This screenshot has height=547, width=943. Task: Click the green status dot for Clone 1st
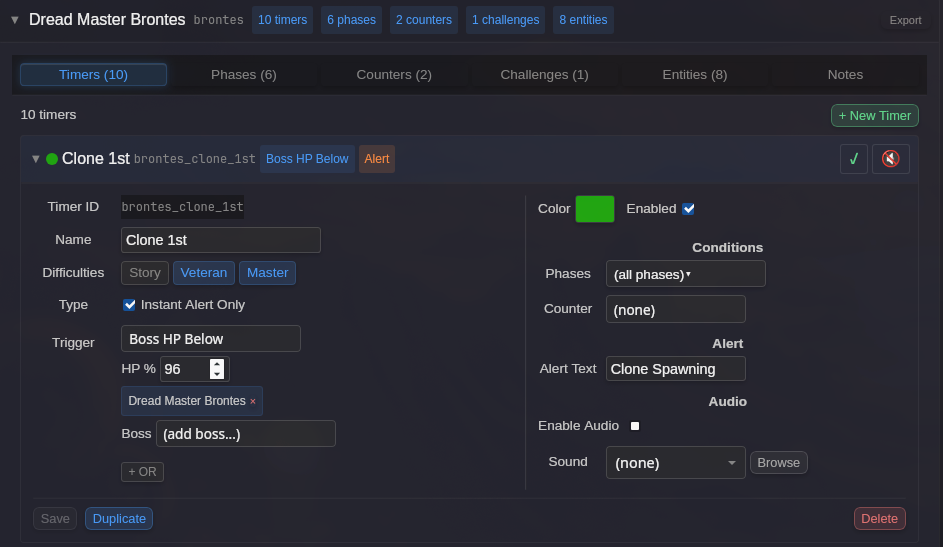[x=52, y=159]
